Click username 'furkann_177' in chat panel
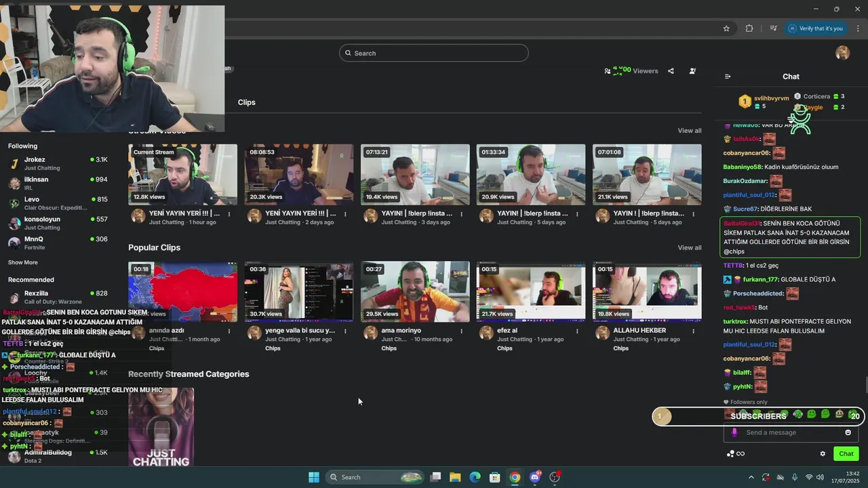 tap(759, 279)
